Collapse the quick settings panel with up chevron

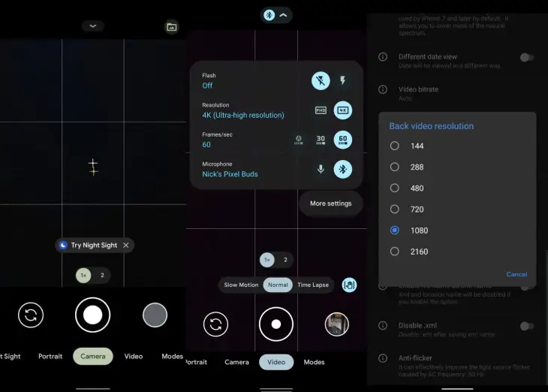coord(283,15)
